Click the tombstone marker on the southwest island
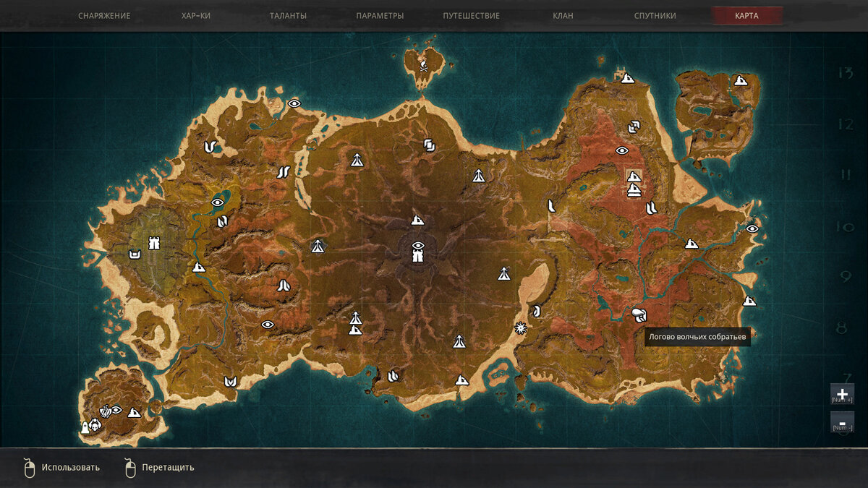The height and width of the screenshot is (488, 868). pyautogui.click(x=85, y=427)
